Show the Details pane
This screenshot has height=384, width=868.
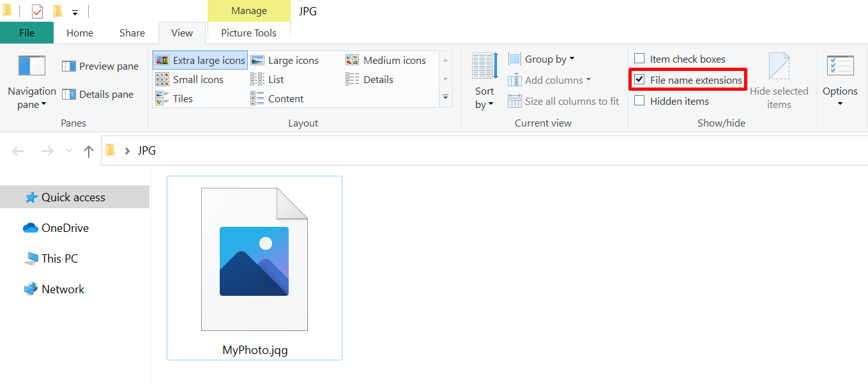pos(98,94)
